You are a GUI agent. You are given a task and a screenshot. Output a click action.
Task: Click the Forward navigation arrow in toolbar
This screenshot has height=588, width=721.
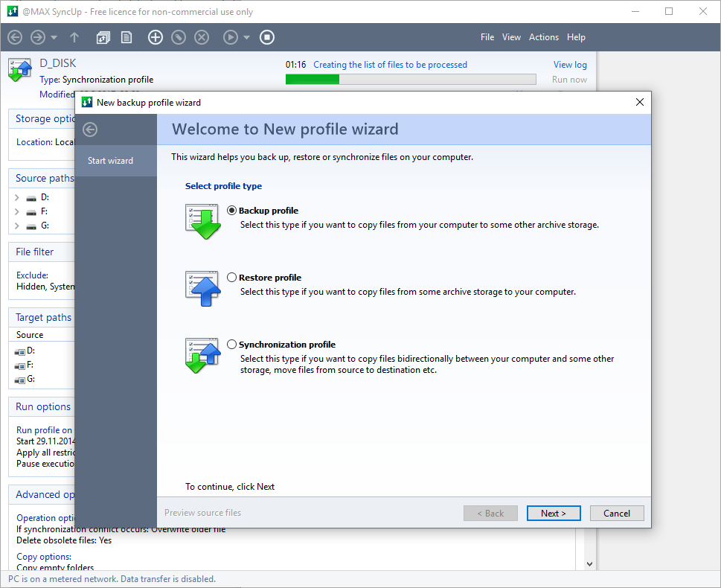(38, 37)
